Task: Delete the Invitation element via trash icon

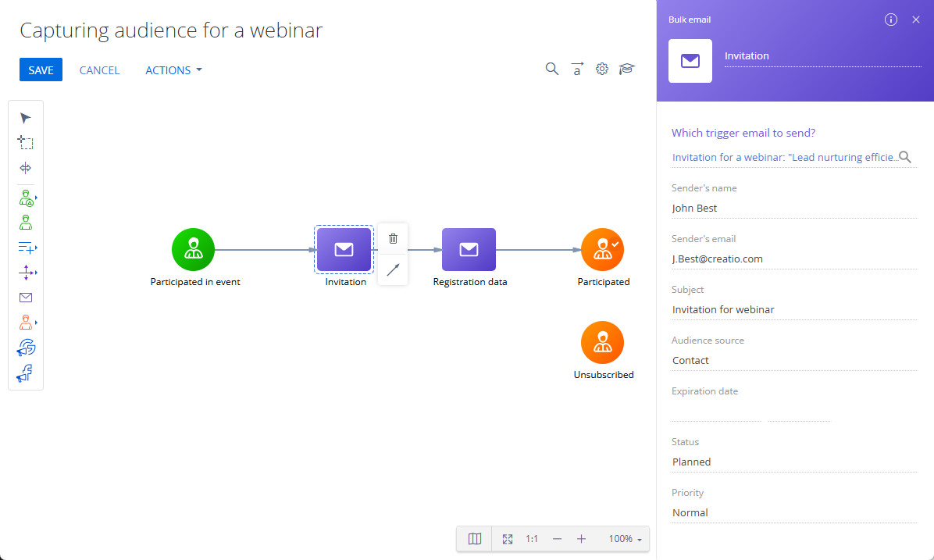Action: pyautogui.click(x=393, y=238)
